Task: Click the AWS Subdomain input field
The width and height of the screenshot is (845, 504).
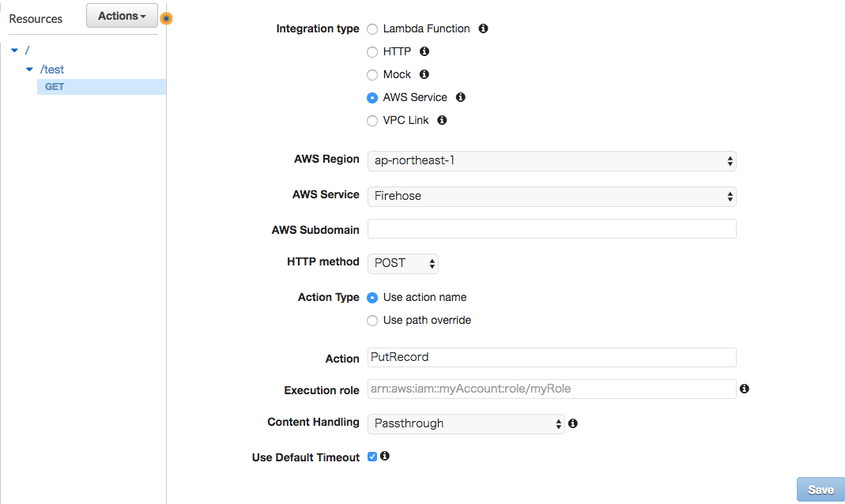Action: point(551,229)
